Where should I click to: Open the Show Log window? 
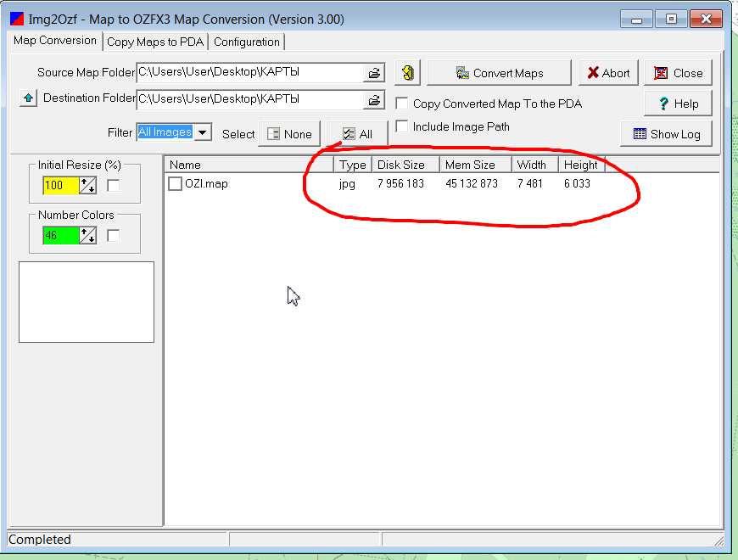pos(666,134)
